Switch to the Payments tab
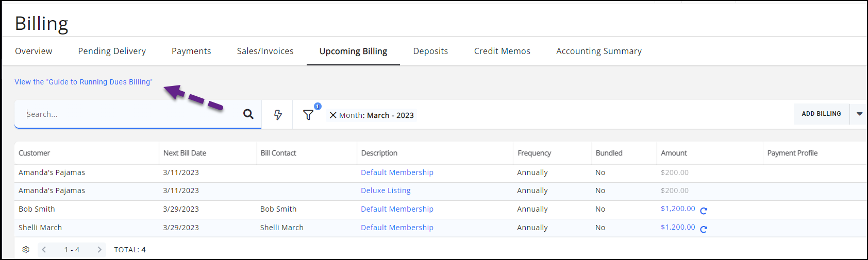Screen dimensions: 868x260 (191, 51)
